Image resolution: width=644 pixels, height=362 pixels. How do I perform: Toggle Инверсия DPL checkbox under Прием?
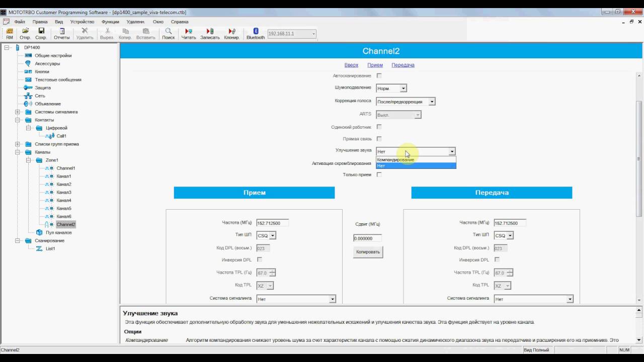coord(260,259)
